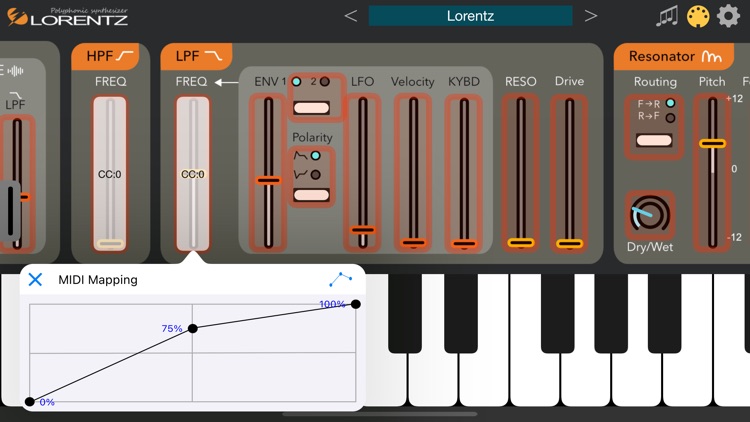Screen dimensions: 750x422
Task: Click the Dry/Wet knob
Action: coord(650,214)
